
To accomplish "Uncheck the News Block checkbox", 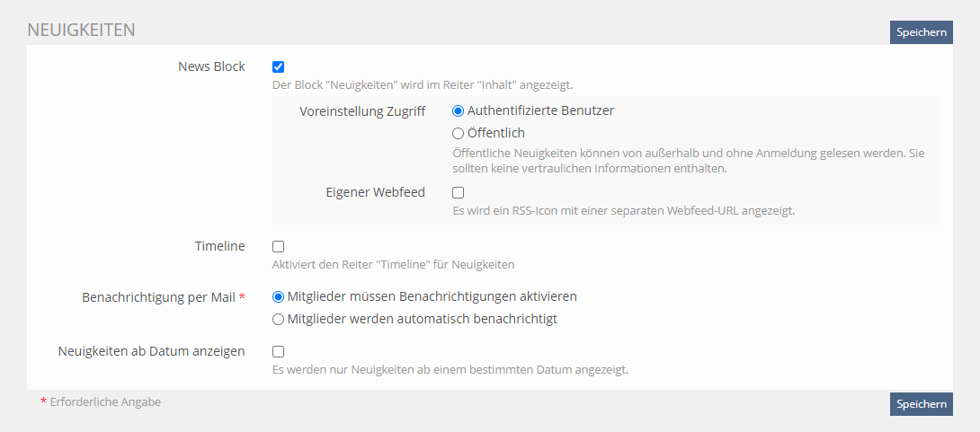I will pyautogui.click(x=279, y=66).
